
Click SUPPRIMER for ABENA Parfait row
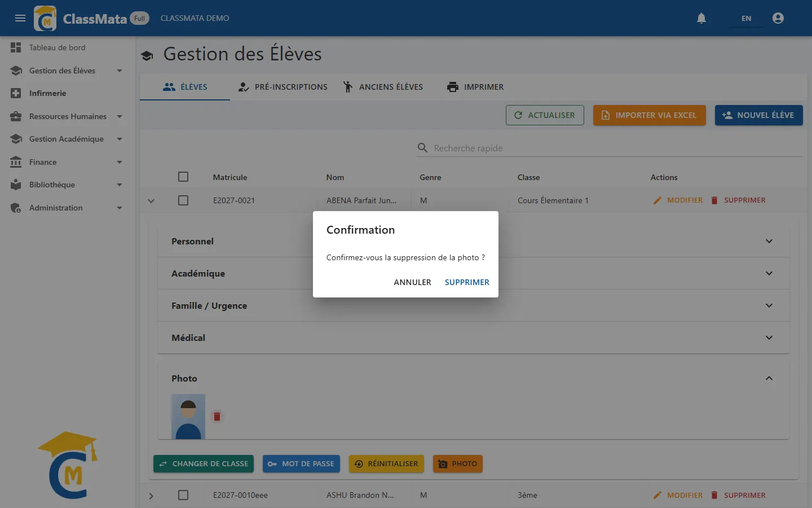click(x=738, y=200)
